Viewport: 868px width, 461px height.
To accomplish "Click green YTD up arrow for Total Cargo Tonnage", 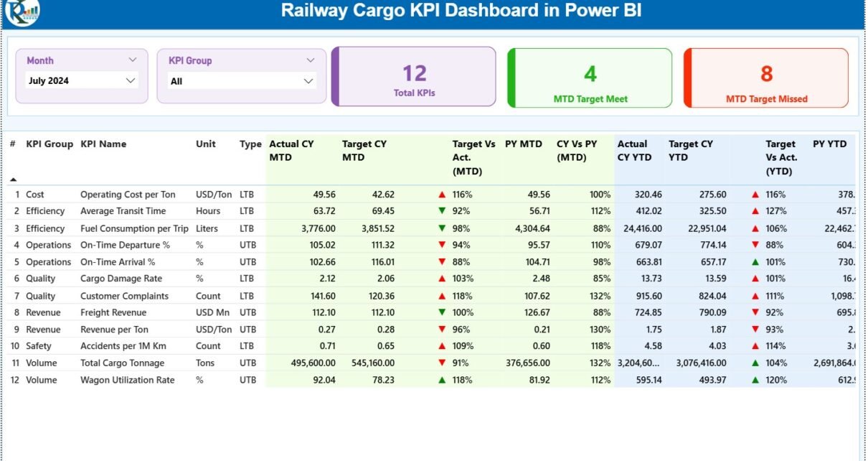I will click(x=755, y=363).
